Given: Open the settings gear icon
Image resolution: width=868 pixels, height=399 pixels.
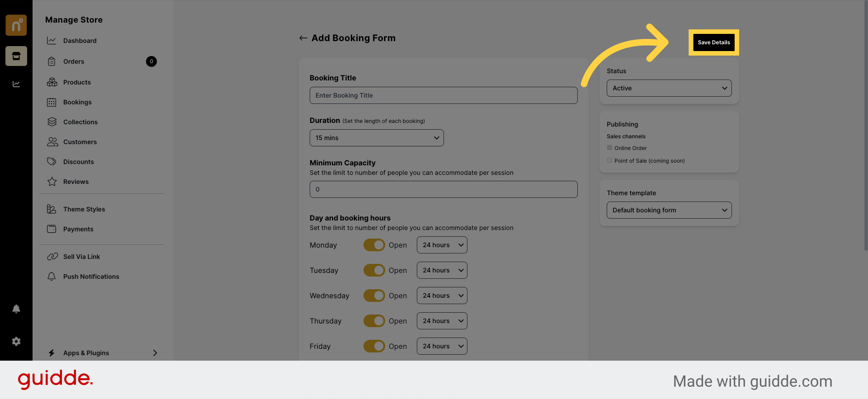Looking at the screenshot, I should coord(16,341).
